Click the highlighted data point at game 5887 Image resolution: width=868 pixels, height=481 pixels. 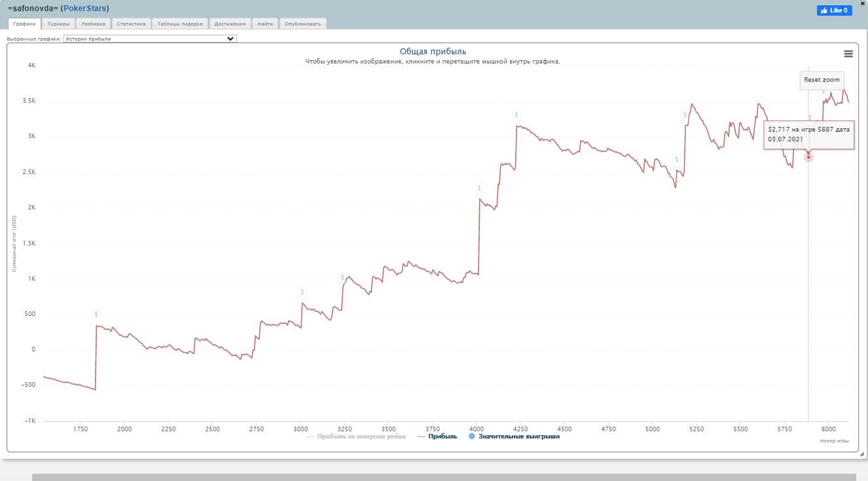click(808, 157)
